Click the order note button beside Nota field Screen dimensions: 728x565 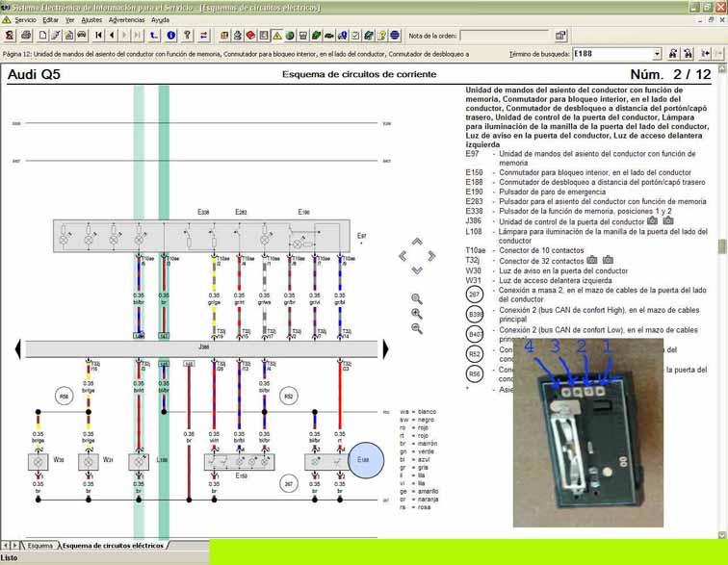(560, 36)
